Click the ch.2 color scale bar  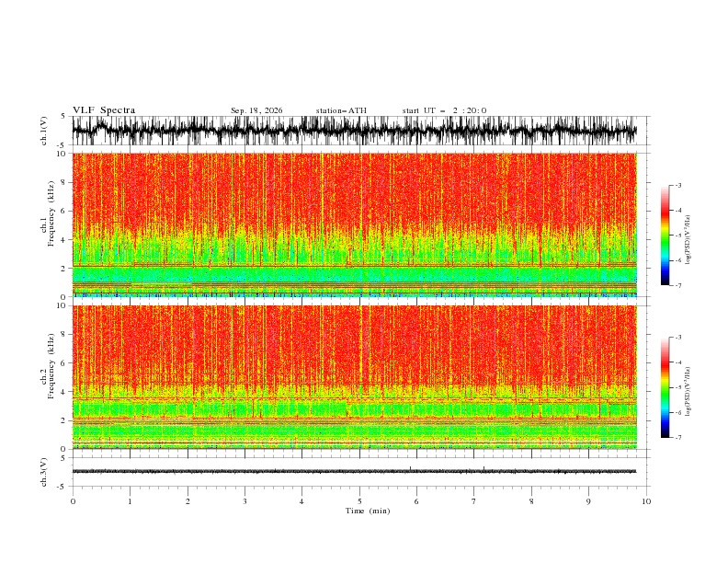pos(665,387)
